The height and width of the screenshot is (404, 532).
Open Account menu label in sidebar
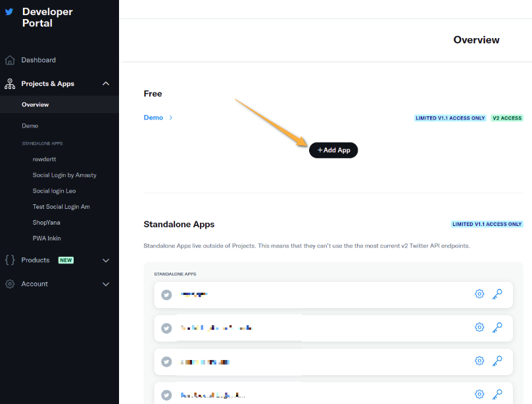coord(35,284)
